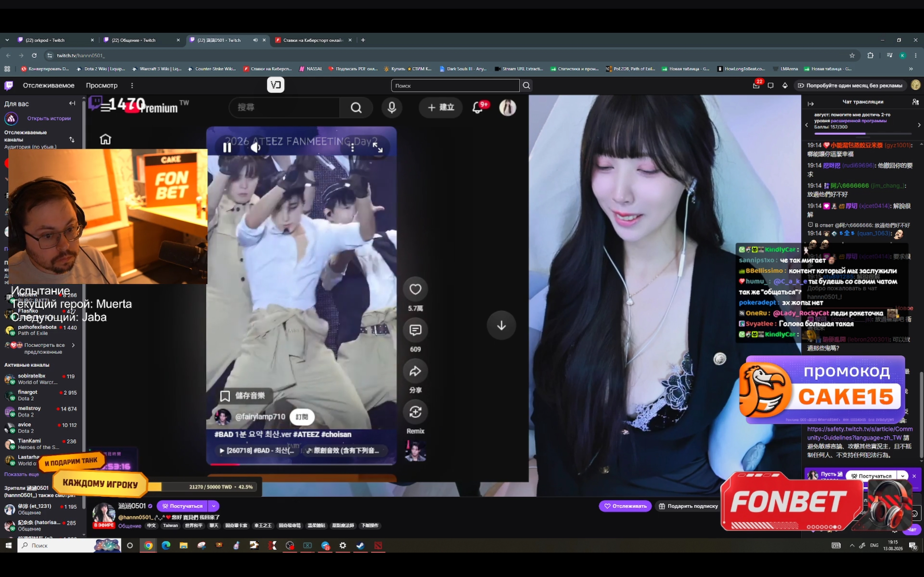Image resolution: width=924 pixels, height=577 pixels.
Task: Click the ad-free month trial button
Action: 850,86
